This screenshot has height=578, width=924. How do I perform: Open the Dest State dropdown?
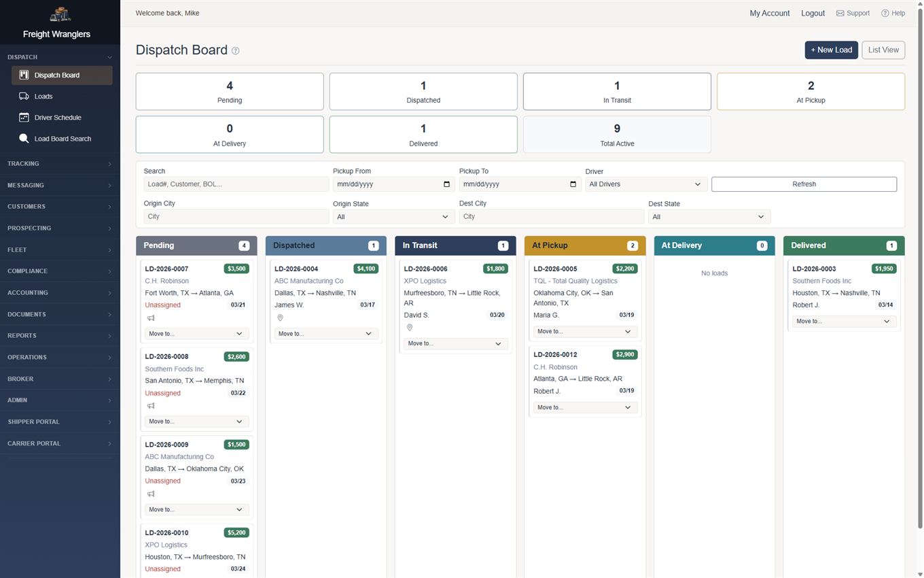coord(709,217)
